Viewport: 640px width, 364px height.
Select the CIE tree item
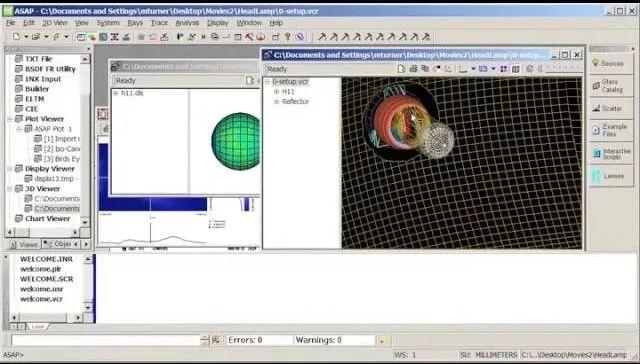coord(31,109)
